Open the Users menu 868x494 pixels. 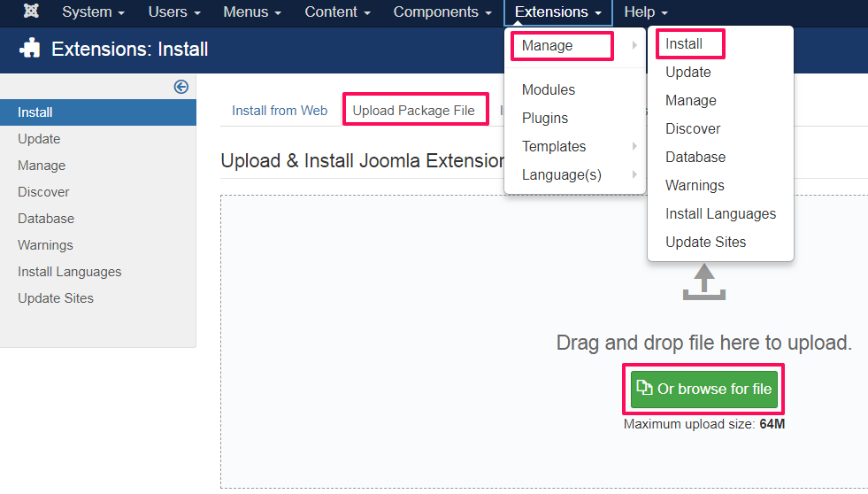[x=173, y=12]
